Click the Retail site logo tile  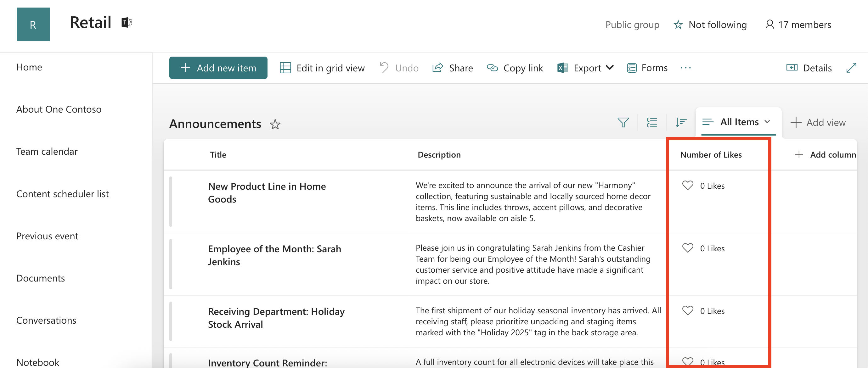tap(33, 24)
